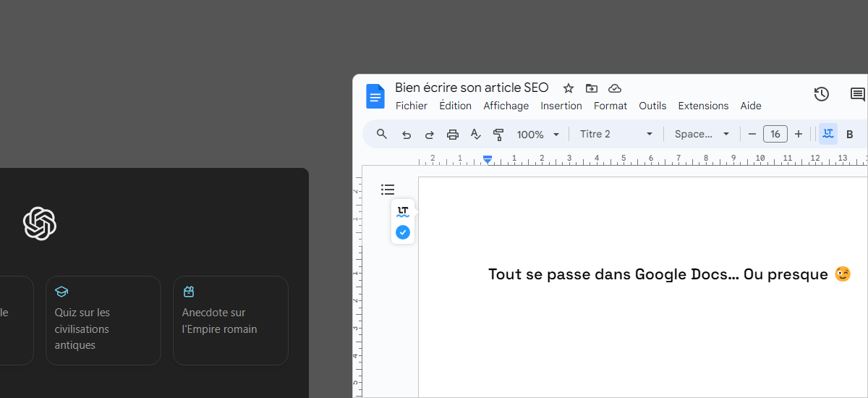
Task: Click the blue checkmark LanguageTool status
Action: point(403,232)
